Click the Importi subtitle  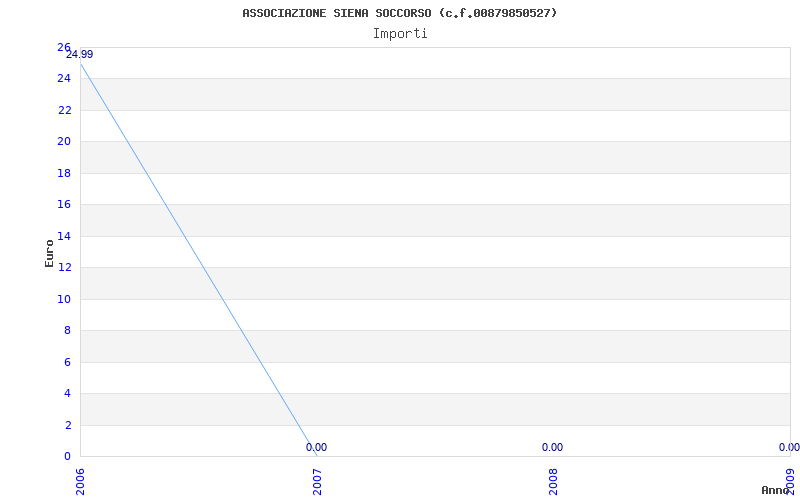point(400,34)
